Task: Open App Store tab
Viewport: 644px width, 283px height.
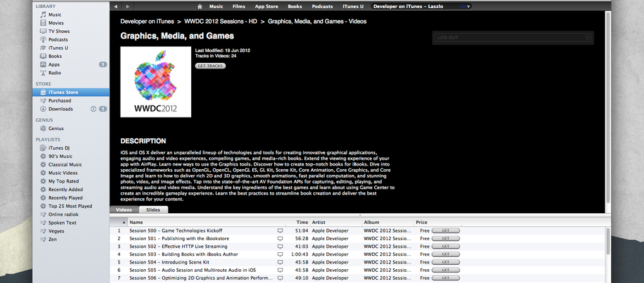Action: tap(266, 6)
